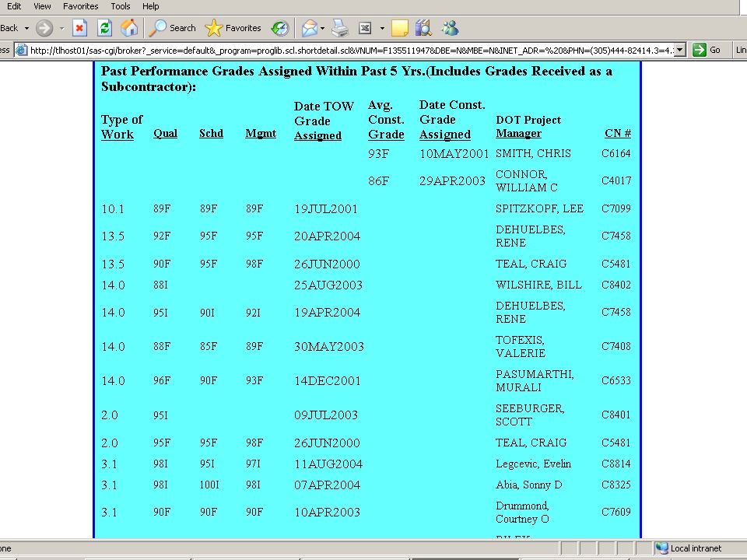Click the page icon beside the address URL

[22, 50]
